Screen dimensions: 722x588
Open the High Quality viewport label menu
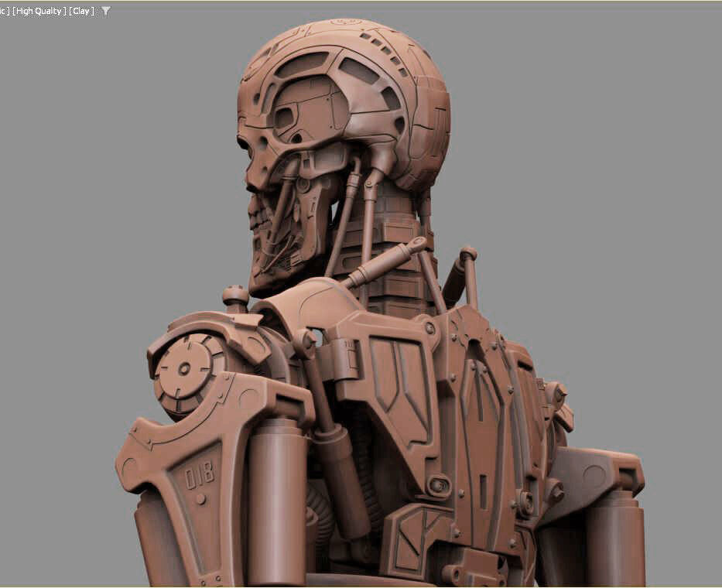[x=39, y=11]
